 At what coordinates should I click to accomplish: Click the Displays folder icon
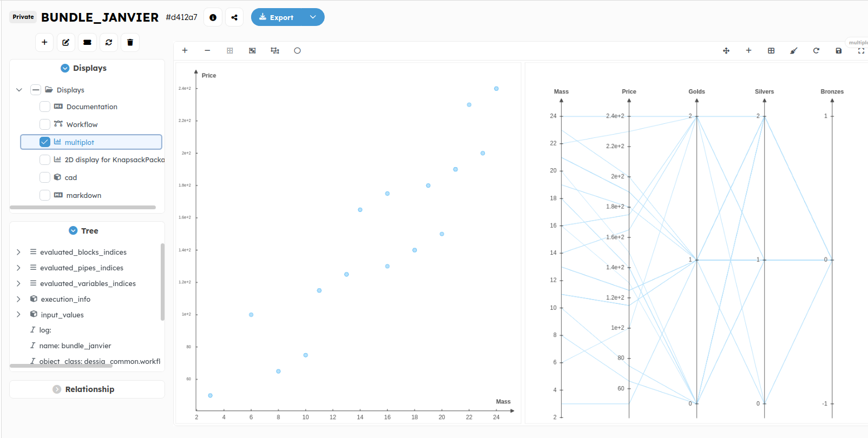click(x=49, y=90)
